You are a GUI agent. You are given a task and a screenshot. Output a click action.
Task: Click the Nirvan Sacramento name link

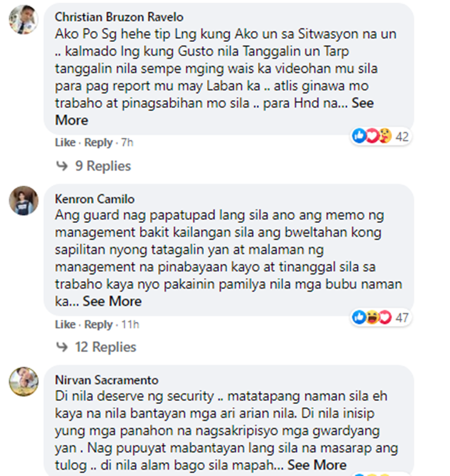click(x=107, y=380)
